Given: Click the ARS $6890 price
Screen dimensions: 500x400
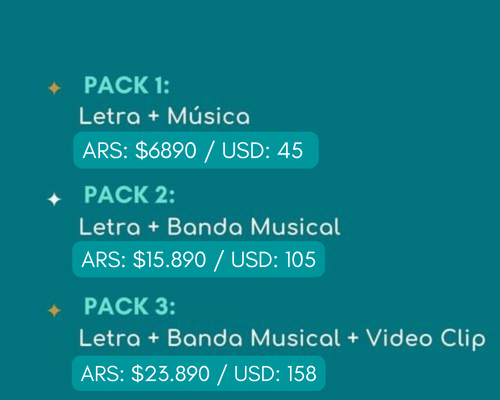Looking at the screenshot, I should pos(139,150).
